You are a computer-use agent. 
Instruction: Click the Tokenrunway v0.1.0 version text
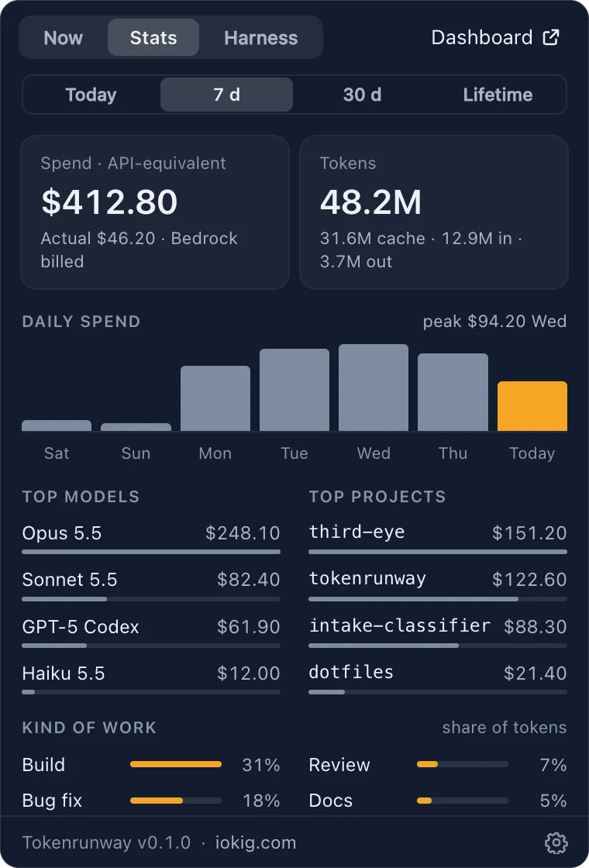(x=106, y=842)
